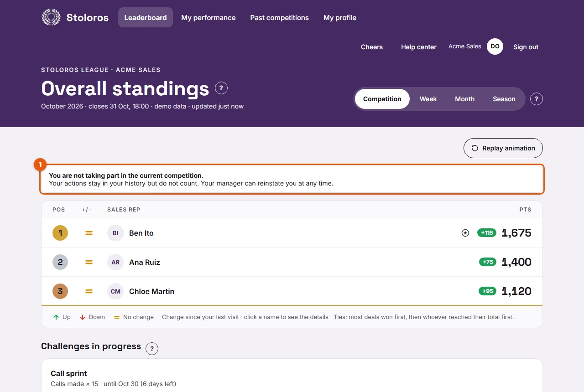Click the Acme Sales account label
The image size is (584, 392).
point(465,46)
